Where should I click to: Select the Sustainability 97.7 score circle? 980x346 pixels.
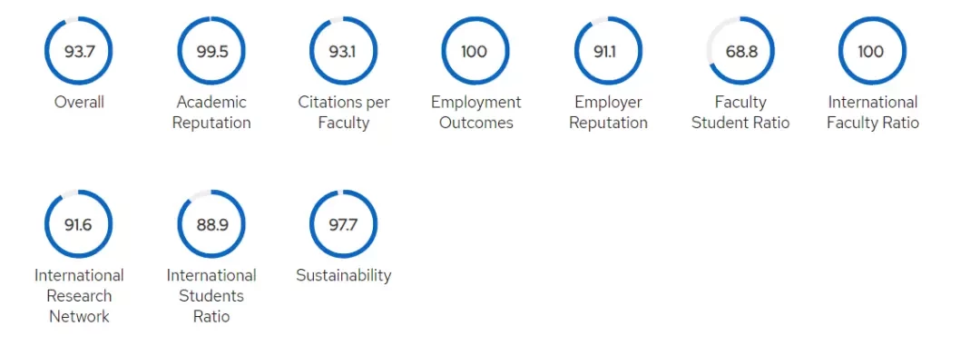[x=343, y=224]
